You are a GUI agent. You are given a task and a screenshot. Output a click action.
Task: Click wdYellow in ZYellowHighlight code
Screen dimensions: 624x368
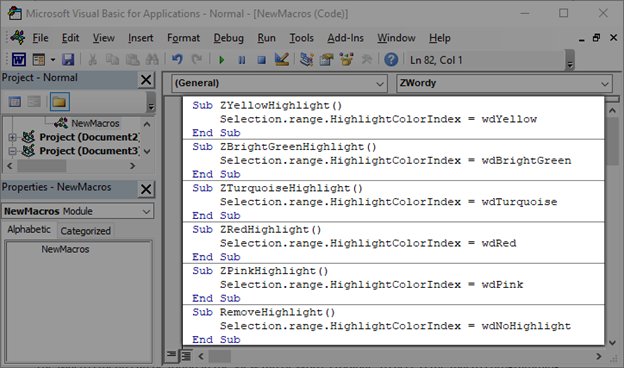pyautogui.click(x=509, y=119)
